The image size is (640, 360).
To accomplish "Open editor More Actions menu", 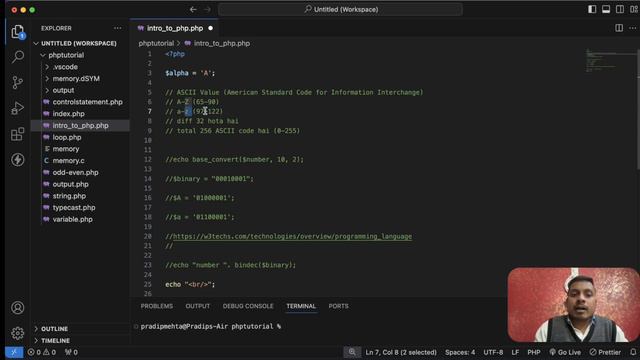I will coord(633,28).
